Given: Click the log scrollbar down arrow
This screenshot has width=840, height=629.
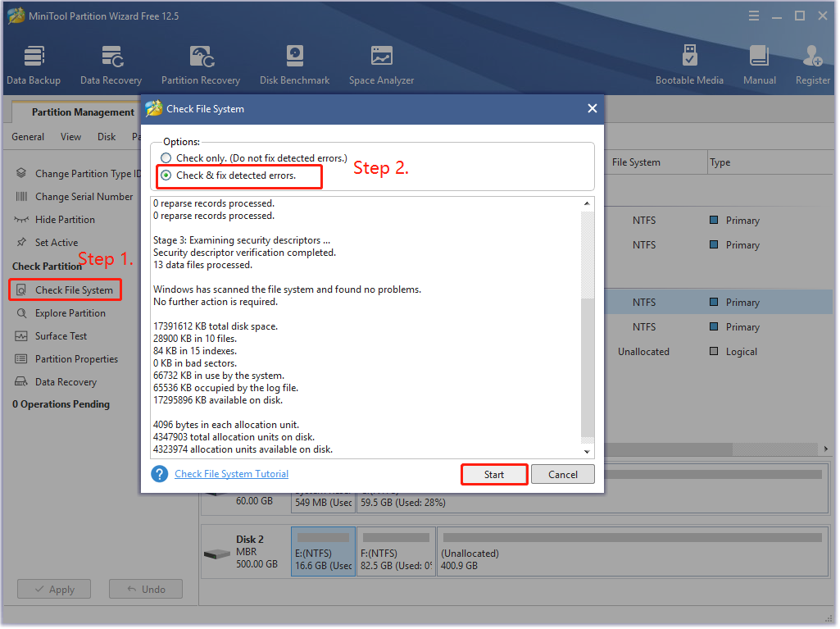Looking at the screenshot, I should pos(587,452).
